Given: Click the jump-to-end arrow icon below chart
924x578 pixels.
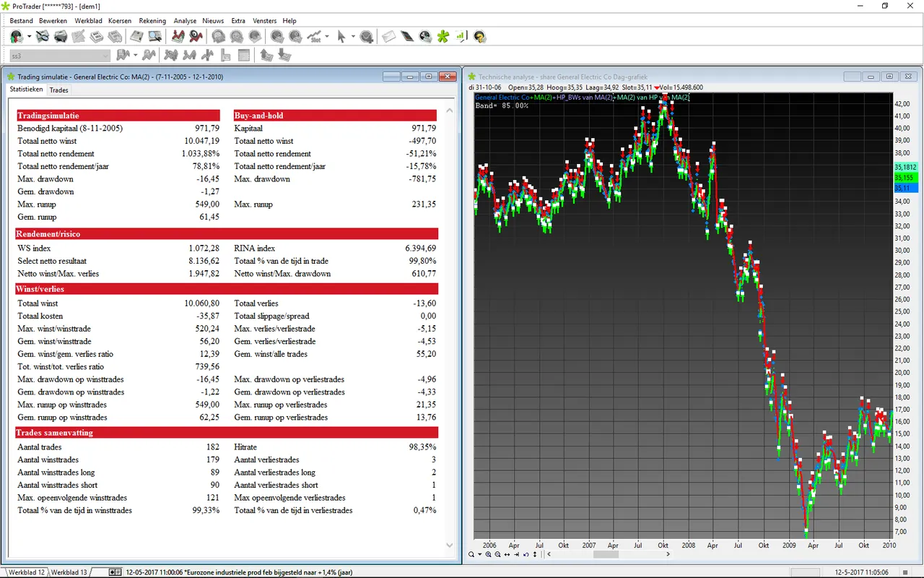Looking at the screenshot, I should pos(516,554).
